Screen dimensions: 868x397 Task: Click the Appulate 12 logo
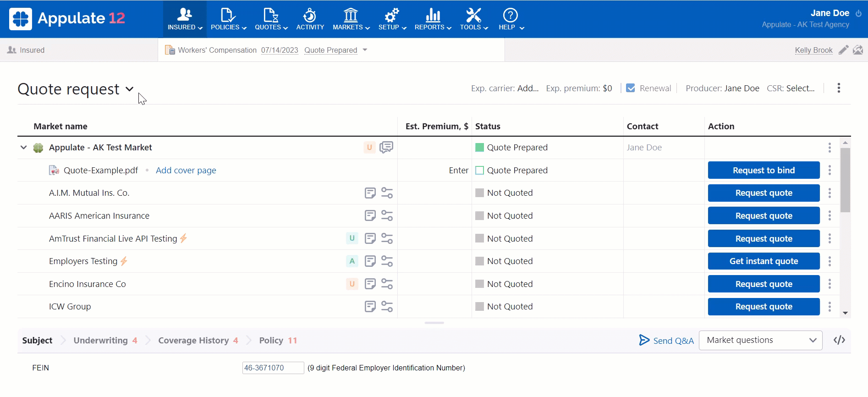coord(67,18)
